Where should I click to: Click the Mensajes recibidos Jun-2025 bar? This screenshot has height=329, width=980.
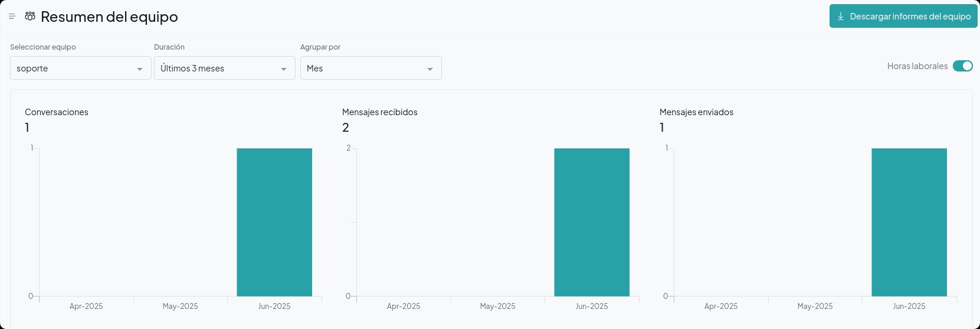point(592,222)
